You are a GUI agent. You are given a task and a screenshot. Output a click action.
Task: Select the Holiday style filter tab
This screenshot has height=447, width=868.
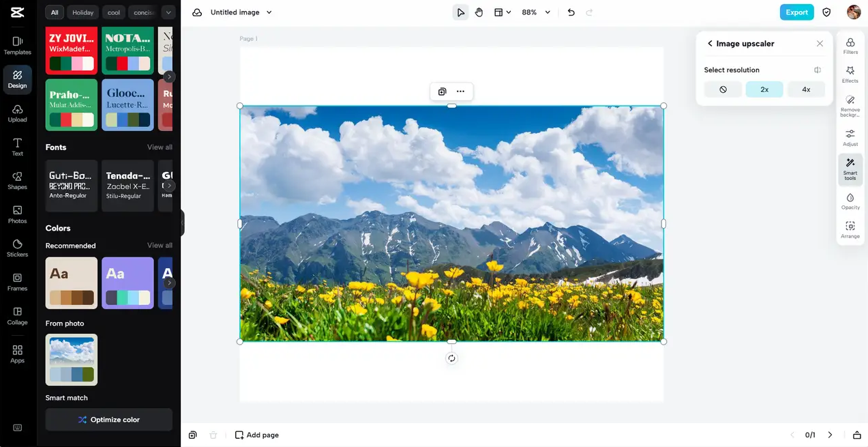(83, 12)
